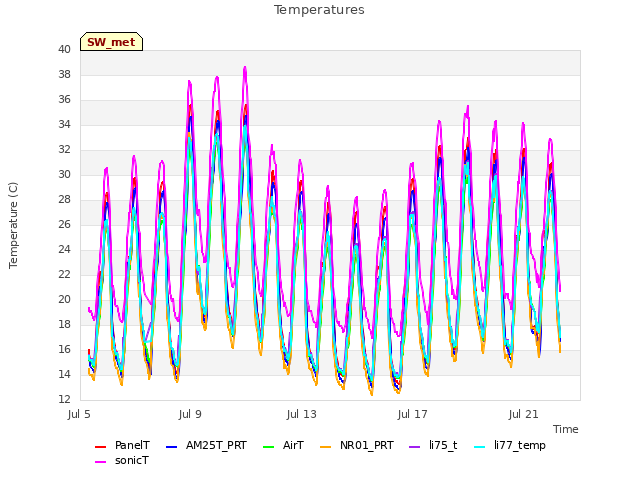Click the magenta sonicT color swatch
The image size is (640, 480).
tap(100, 462)
